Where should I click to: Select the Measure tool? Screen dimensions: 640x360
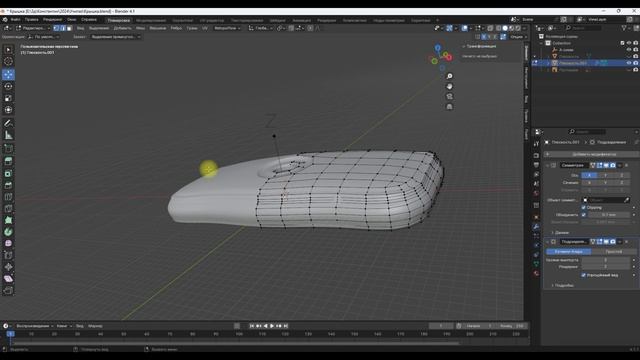tap(8, 135)
